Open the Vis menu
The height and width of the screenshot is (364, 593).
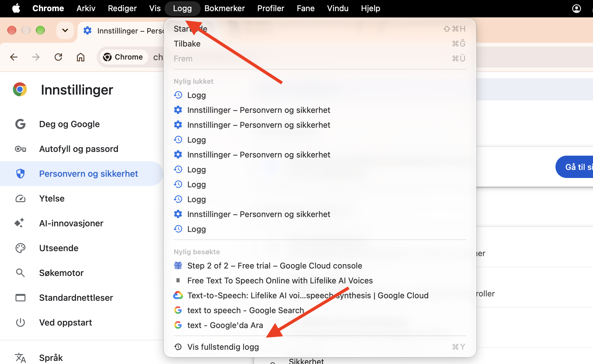pos(155,8)
